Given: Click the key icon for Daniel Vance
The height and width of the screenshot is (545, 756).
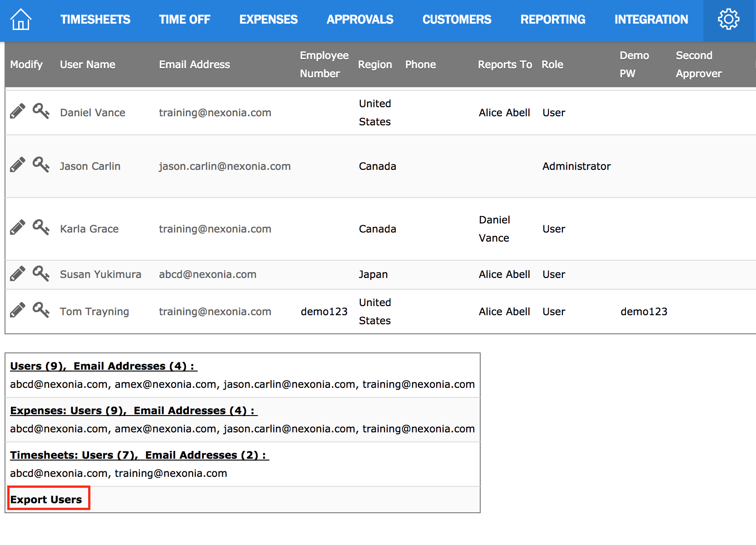Looking at the screenshot, I should [x=41, y=111].
